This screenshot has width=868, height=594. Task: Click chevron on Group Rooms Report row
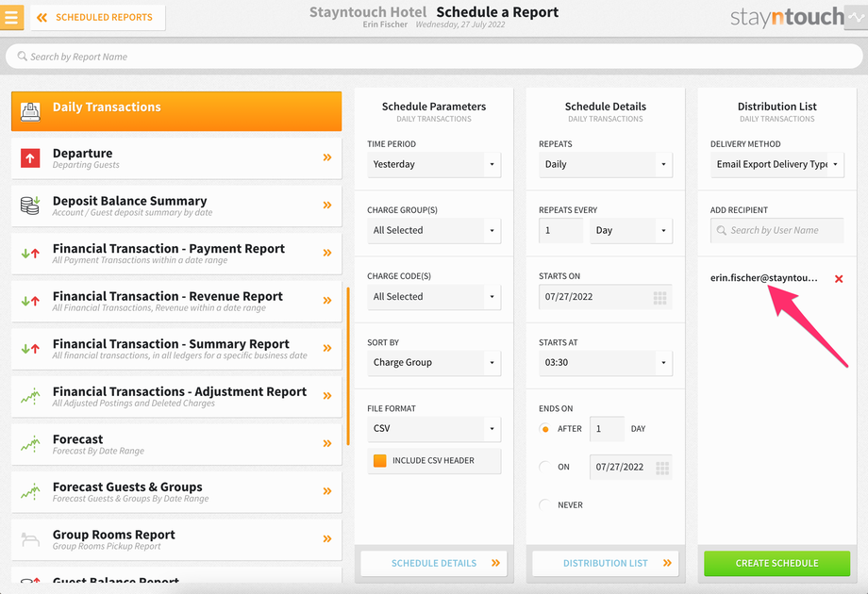(x=327, y=538)
